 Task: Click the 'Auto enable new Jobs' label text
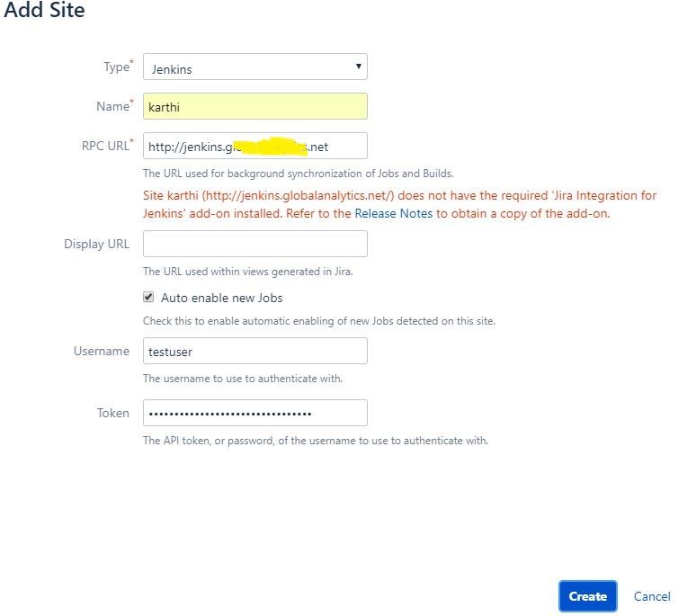tap(221, 298)
